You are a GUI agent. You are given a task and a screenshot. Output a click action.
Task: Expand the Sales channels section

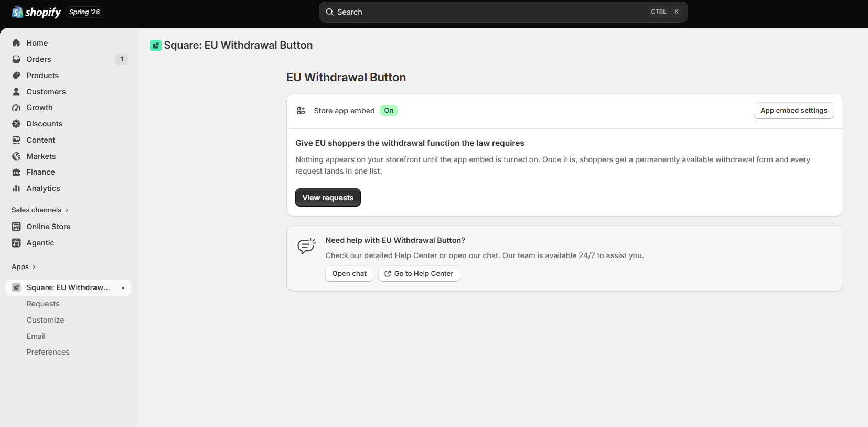click(40, 210)
